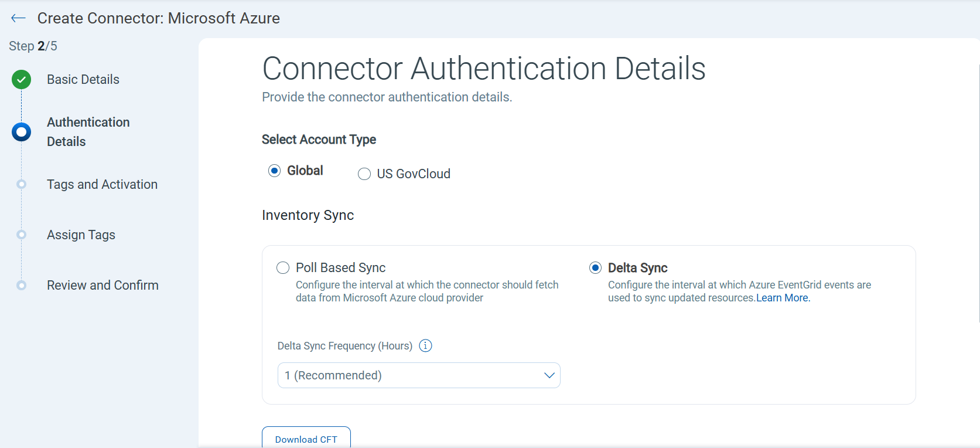Choose the Poll Based Sync option
This screenshot has width=980, height=448.
283,268
